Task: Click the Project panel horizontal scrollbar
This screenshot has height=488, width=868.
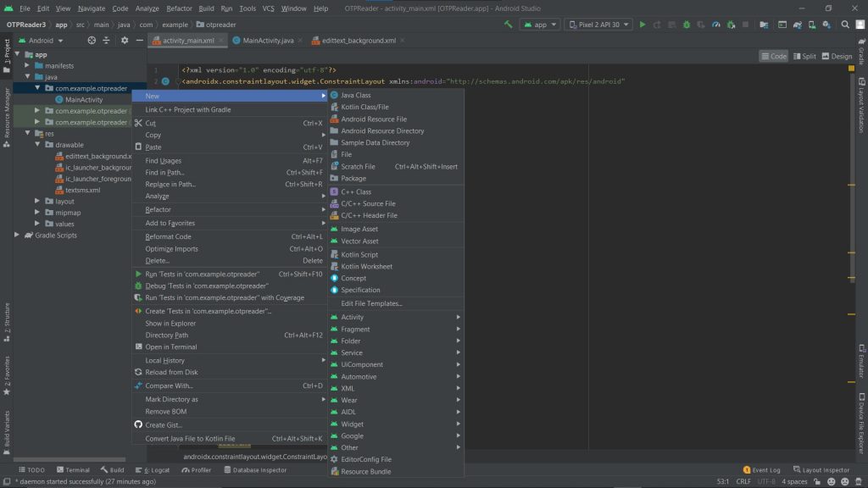Action: 70,459
